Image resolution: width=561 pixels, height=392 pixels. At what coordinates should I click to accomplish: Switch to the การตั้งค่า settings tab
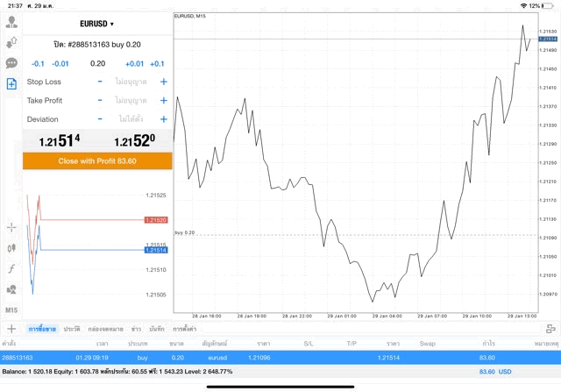coord(185,329)
